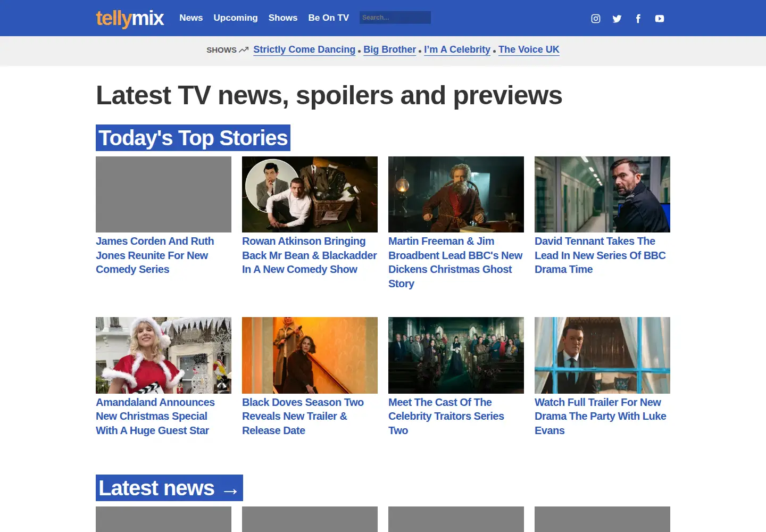This screenshot has height=532, width=766.
Task: Open the Black Doves orange staircase thumbnail
Action: [310, 355]
